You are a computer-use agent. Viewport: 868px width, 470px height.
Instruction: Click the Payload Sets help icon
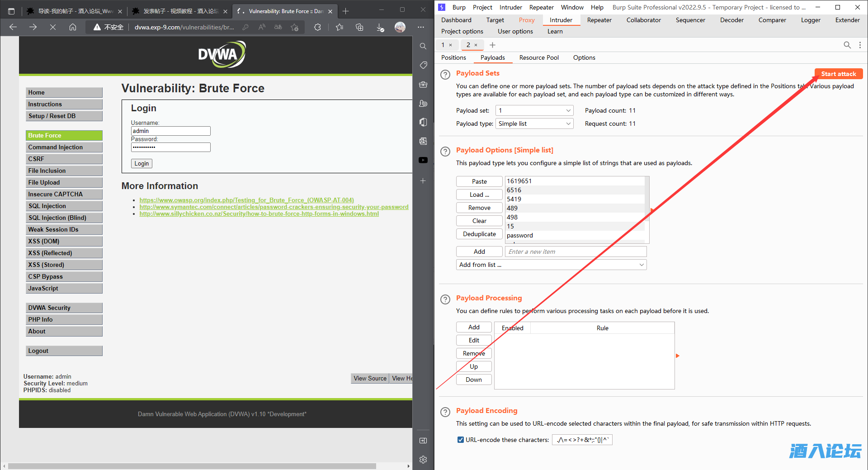445,75
